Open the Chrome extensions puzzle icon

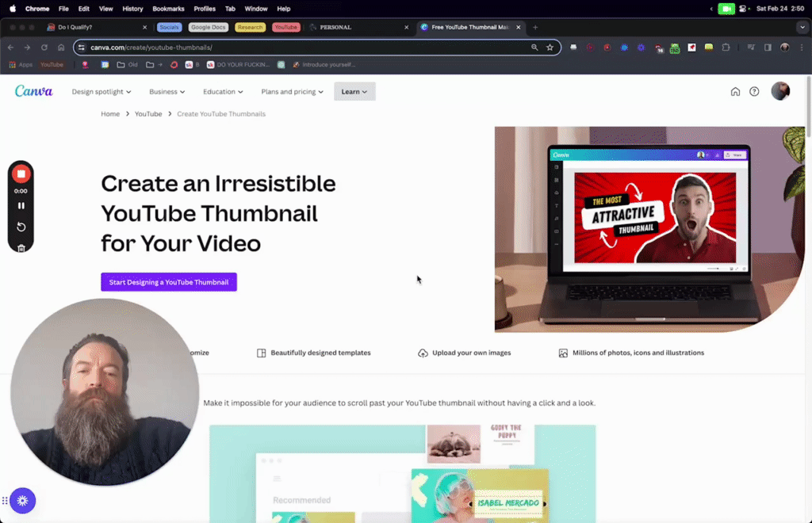[726, 47]
